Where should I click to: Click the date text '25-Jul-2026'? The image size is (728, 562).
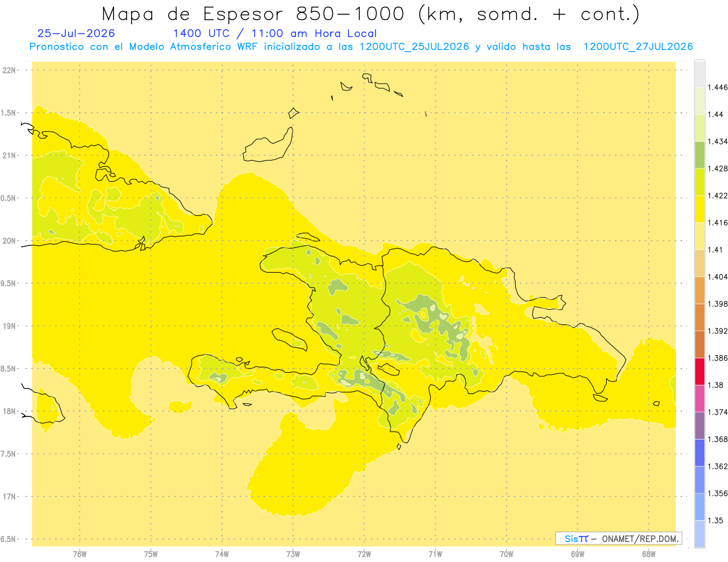click(76, 33)
